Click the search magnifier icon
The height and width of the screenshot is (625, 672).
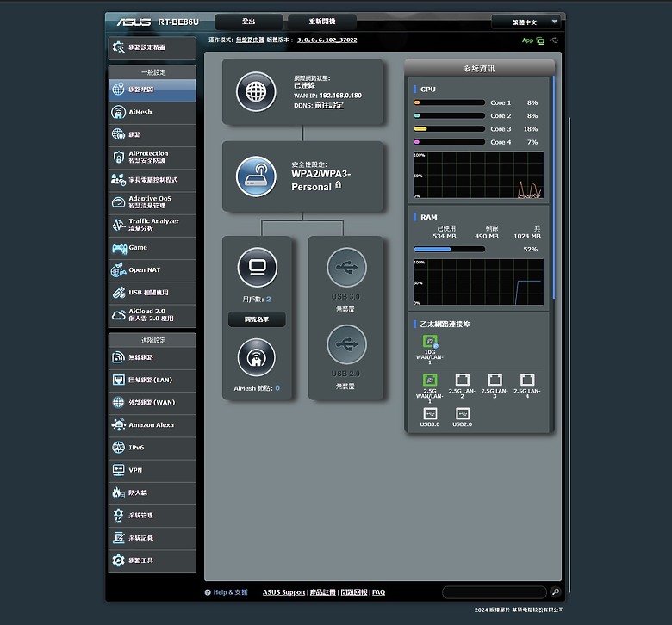(556, 592)
